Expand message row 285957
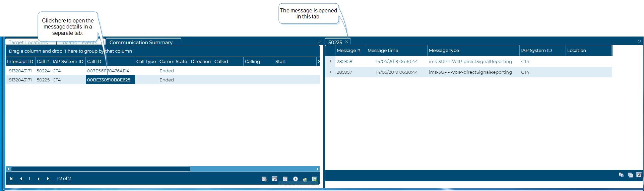 (x=330, y=72)
